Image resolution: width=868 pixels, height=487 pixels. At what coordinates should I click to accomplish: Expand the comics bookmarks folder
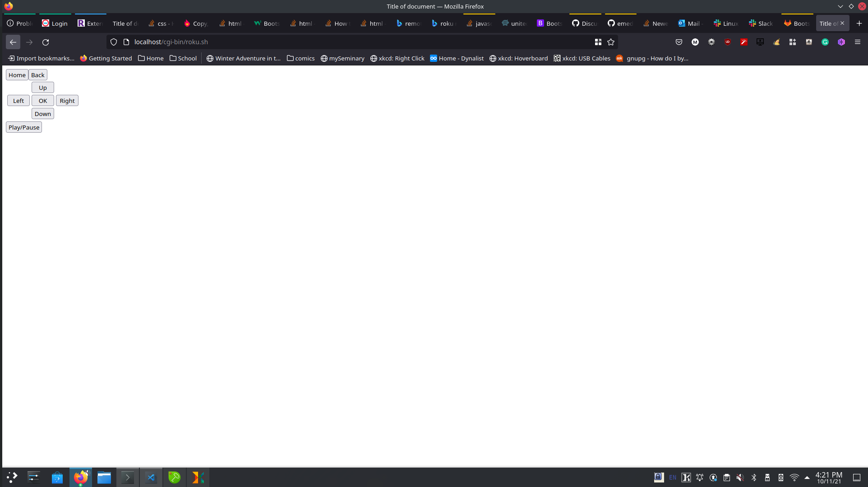[x=301, y=58]
